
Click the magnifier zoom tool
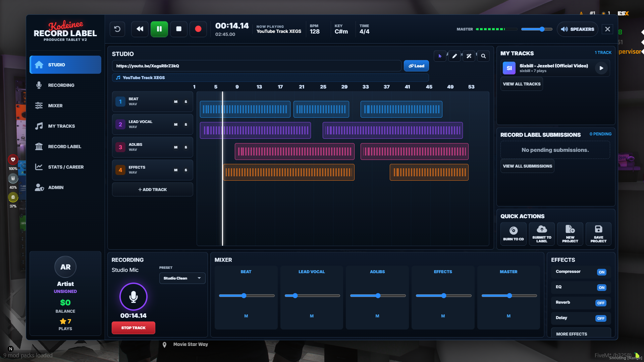[483, 56]
